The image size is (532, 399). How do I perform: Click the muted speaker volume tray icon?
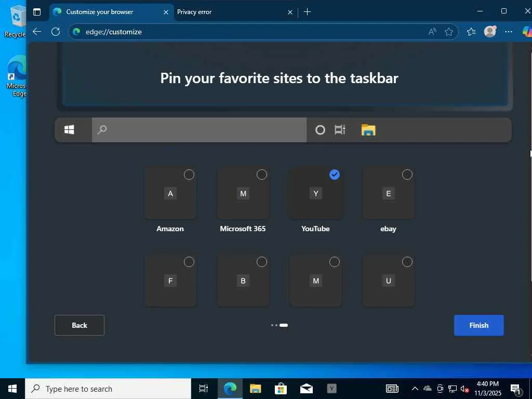(465, 389)
